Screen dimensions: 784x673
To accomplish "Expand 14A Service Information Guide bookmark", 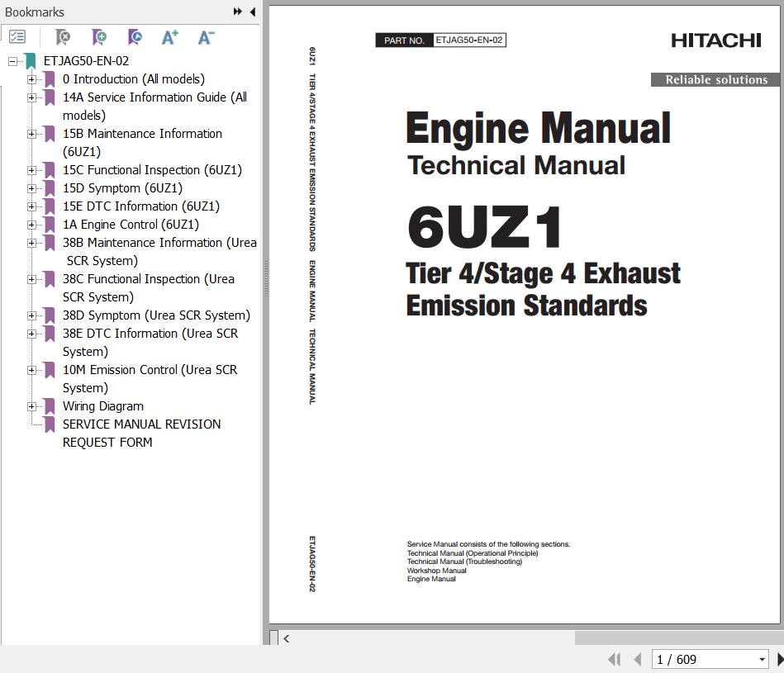I will (x=31, y=97).
